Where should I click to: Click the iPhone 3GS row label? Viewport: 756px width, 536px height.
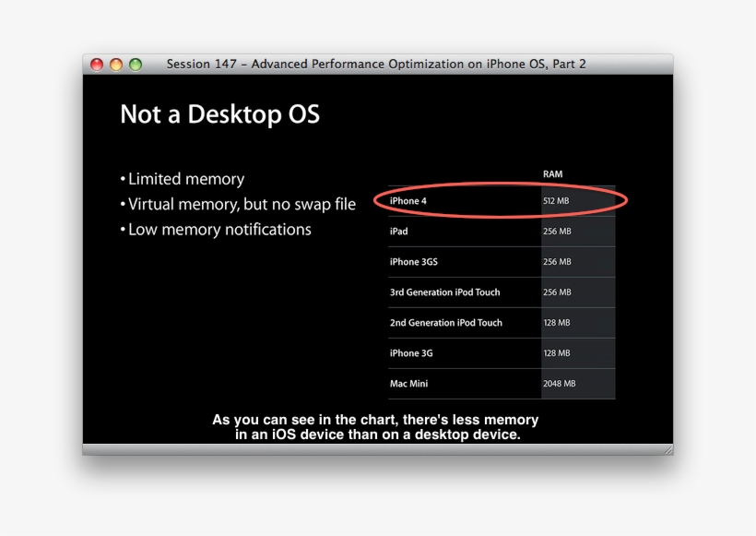click(x=413, y=262)
